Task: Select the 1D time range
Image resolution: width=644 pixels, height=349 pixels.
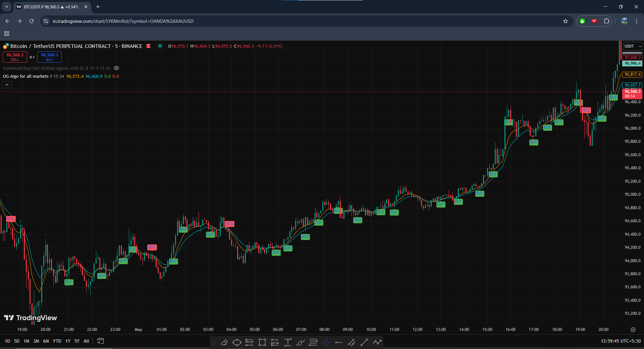Action: pyautogui.click(x=7, y=341)
